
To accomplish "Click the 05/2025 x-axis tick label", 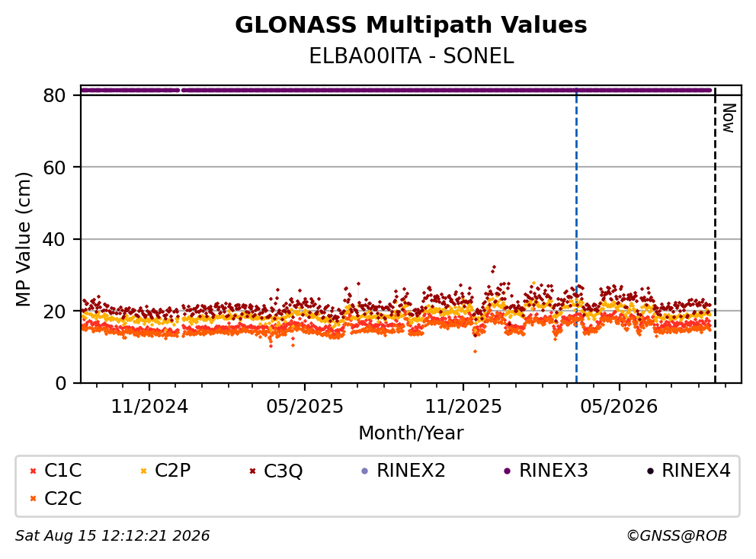I will pyautogui.click(x=305, y=407).
